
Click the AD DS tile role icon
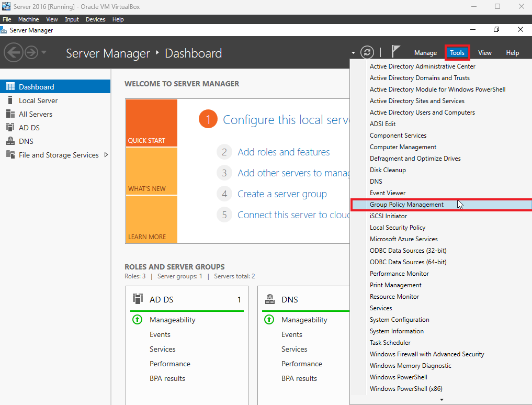tap(138, 299)
